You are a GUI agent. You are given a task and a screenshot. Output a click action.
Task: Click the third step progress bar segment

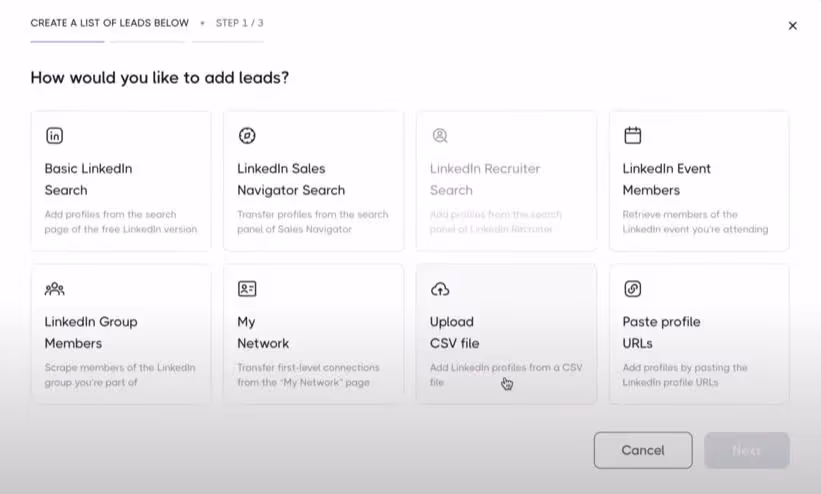pyautogui.click(x=228, y=41)
